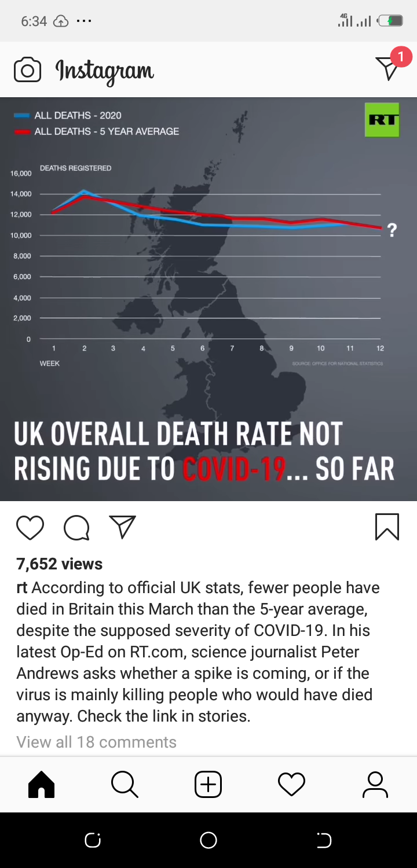
Task: Tap the new post plus icon
Action: pos(209,785)
